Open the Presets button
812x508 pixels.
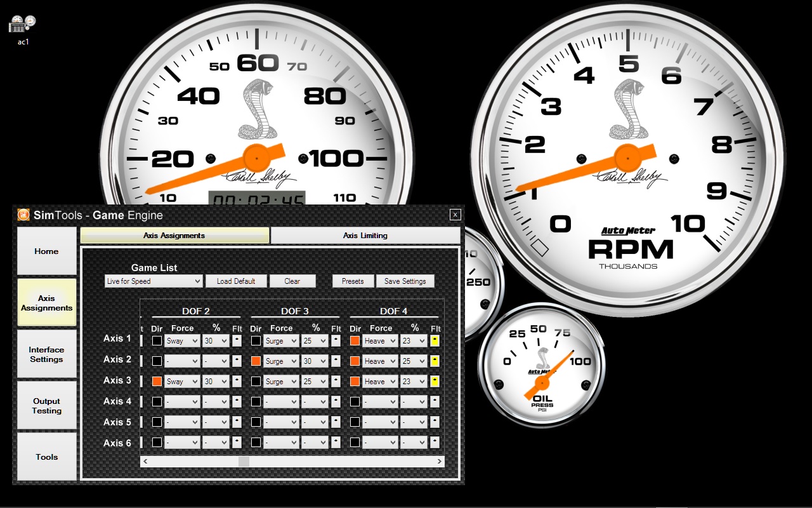click(x=353, y=281)
